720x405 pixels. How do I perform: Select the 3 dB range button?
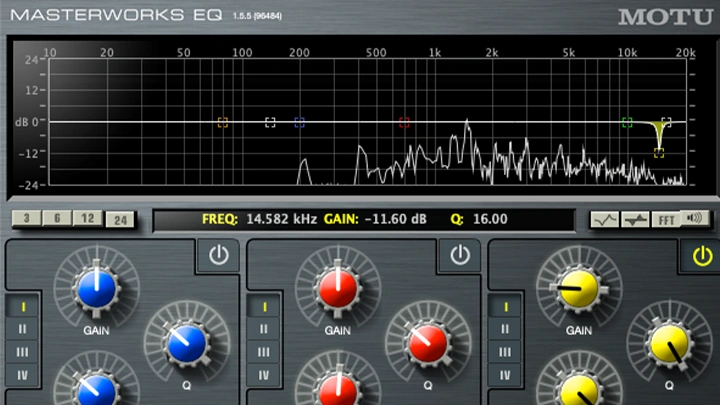[x=27, y=218]
